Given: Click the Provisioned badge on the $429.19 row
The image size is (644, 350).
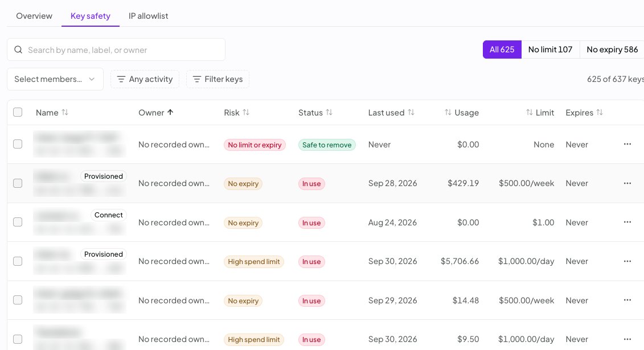Looking at the screenshot, I should [x=104, y=176].
